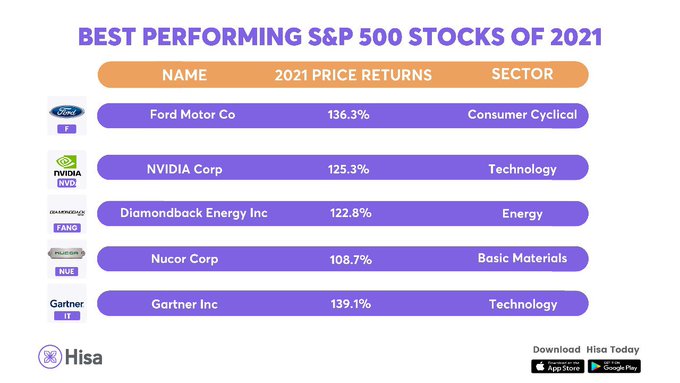
Task: Select the Ford Motor Co row
Action: [343, 115]
